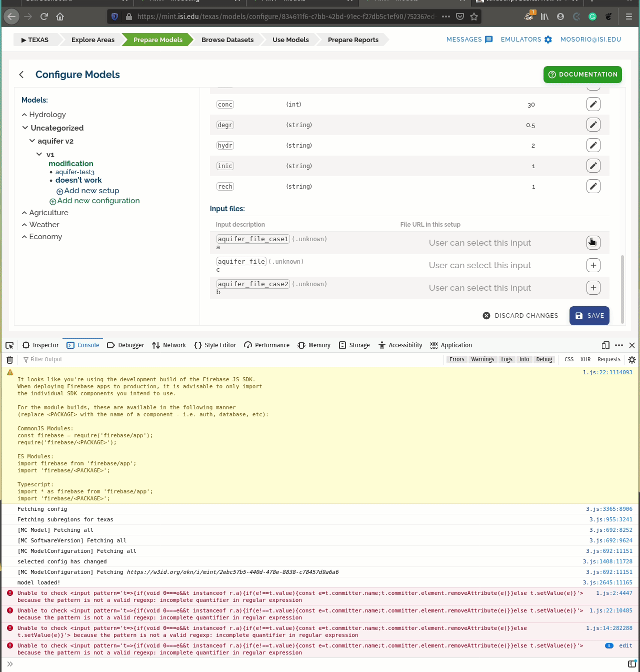
Task: Toggle the Warnings console filter
Action: (x=482, y=359)
